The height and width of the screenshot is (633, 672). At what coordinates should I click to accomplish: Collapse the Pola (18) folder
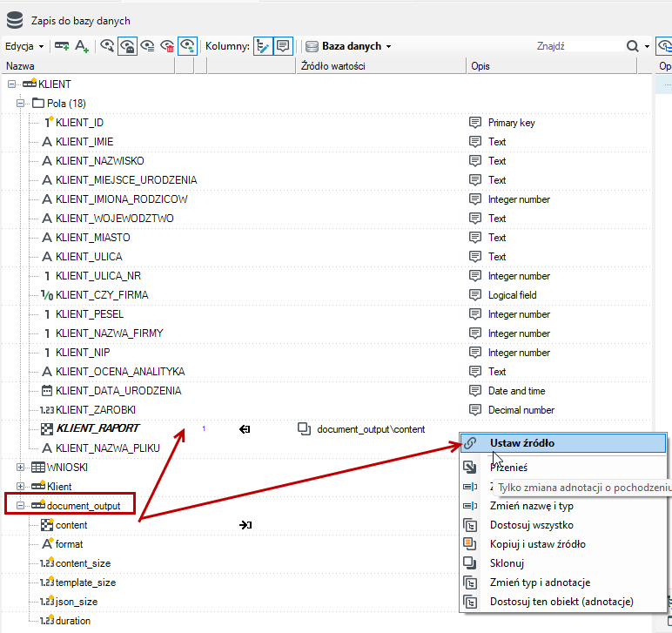coord(20,104)
